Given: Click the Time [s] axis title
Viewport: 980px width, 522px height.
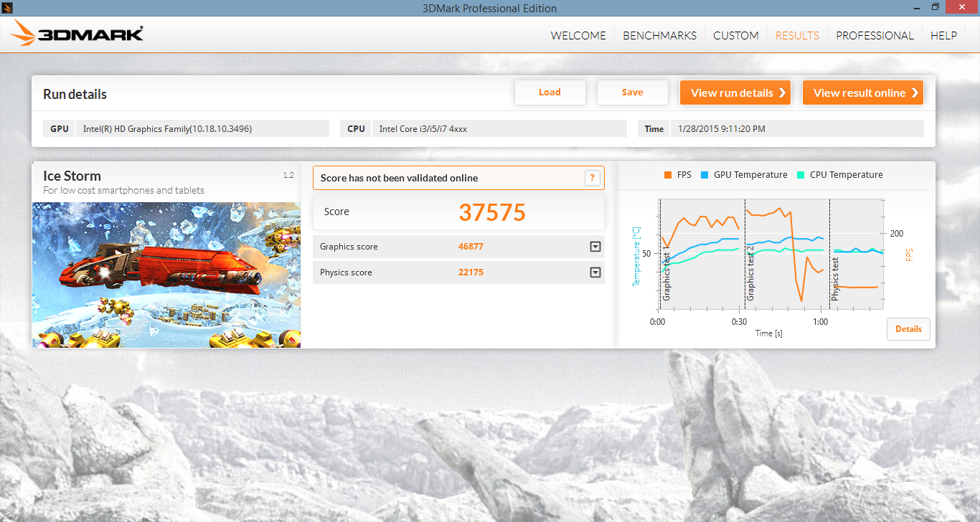Looking at the screenshot, I should [768, 333].
